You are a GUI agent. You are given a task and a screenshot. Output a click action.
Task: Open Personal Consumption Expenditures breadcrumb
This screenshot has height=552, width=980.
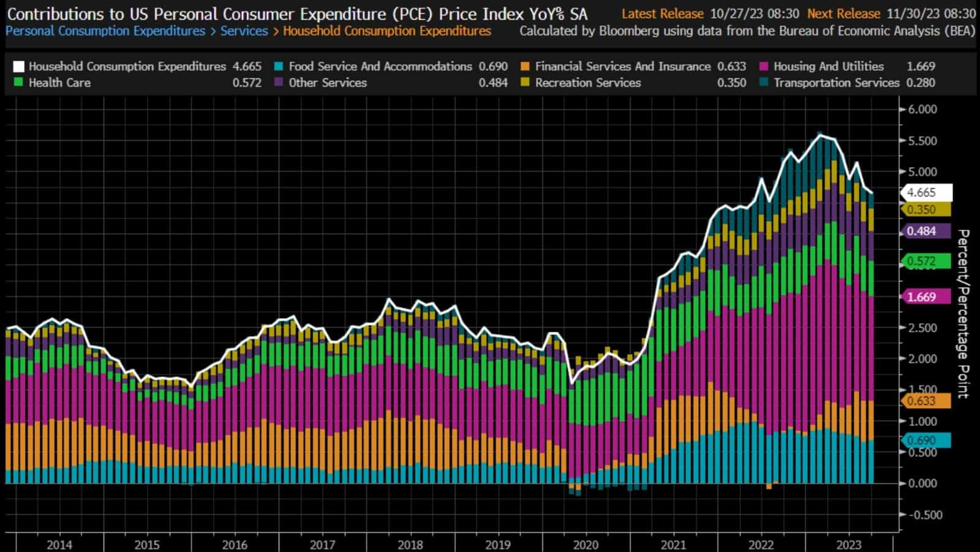[105, 31]
